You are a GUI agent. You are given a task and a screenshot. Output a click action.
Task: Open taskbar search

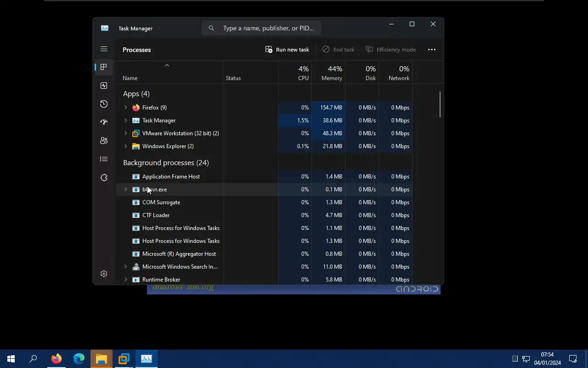[33, 359]
